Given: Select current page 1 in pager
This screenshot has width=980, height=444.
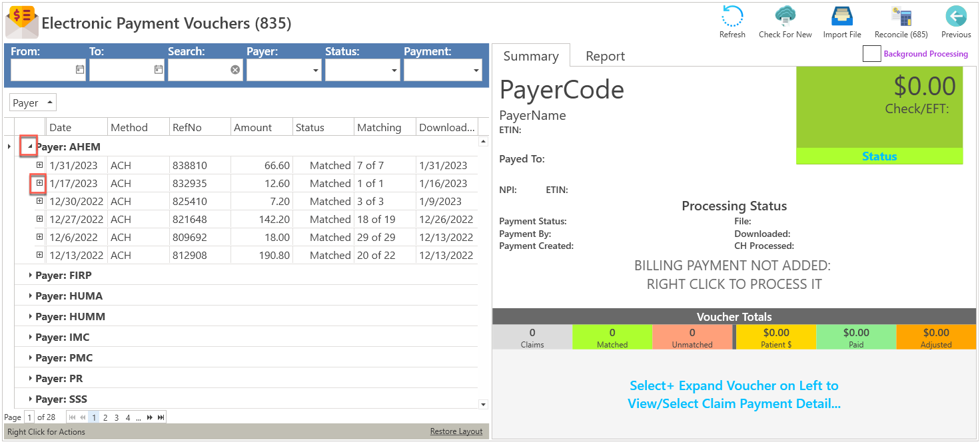Looking at the screenshot, I should pyautogui.click(x=94, y=417).
